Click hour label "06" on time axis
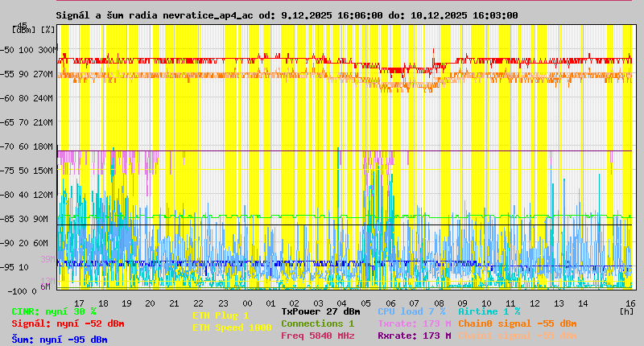Viewport: 644px width, 346px height. tap(390, 303)
